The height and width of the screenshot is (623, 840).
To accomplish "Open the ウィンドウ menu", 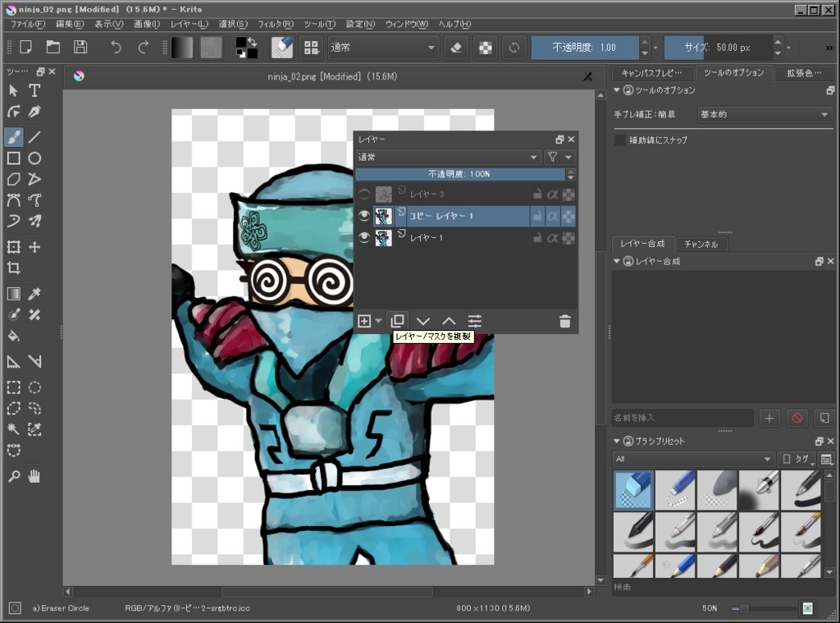I will pyautogui.click(x=407, y=24).
